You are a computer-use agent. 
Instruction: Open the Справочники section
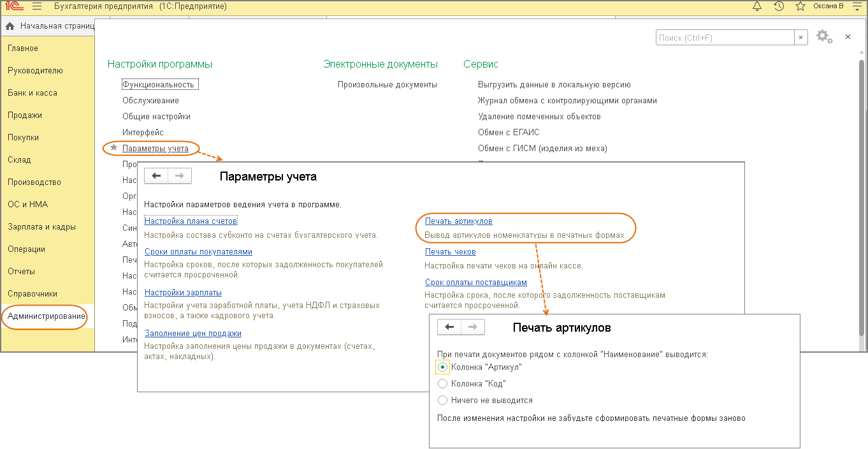click(x=33, y=294)
